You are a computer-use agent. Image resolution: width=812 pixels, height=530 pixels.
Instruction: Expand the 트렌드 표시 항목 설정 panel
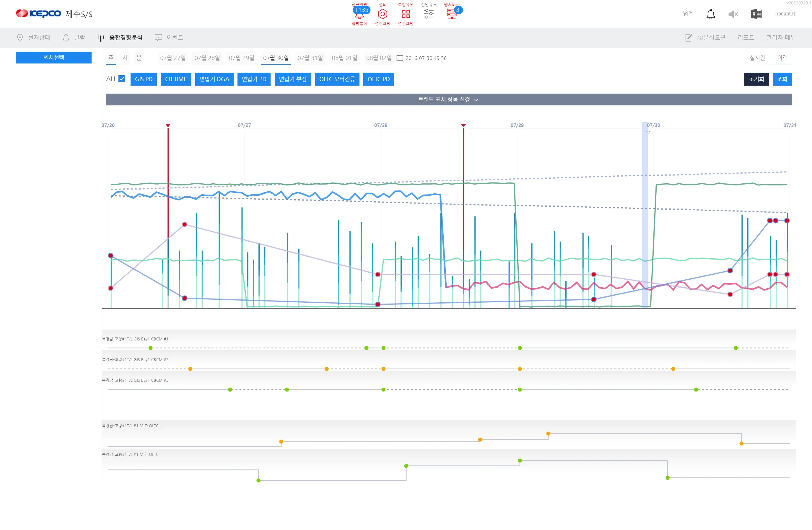coord(449,100)
